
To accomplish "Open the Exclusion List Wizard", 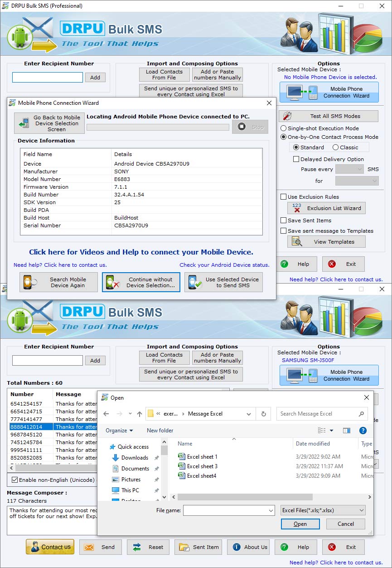I will (326, 208).
